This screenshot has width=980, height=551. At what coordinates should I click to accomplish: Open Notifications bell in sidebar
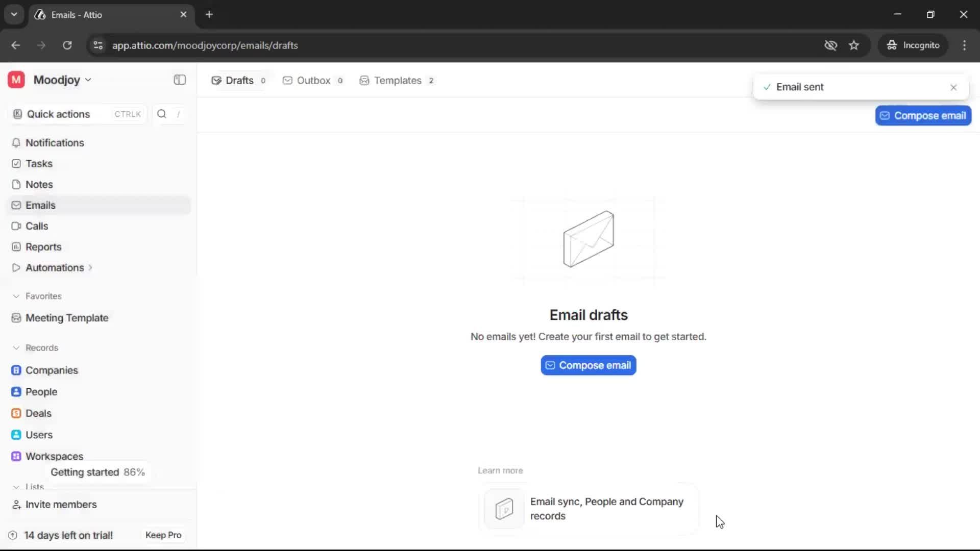tap(55, 143)
